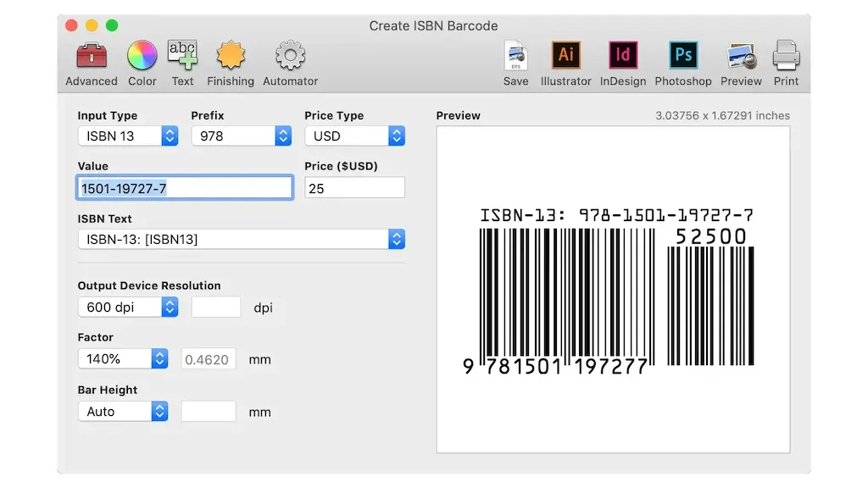Open the Text options icon
This screenshot has height=488, width=868.
(x=182, y=63)
